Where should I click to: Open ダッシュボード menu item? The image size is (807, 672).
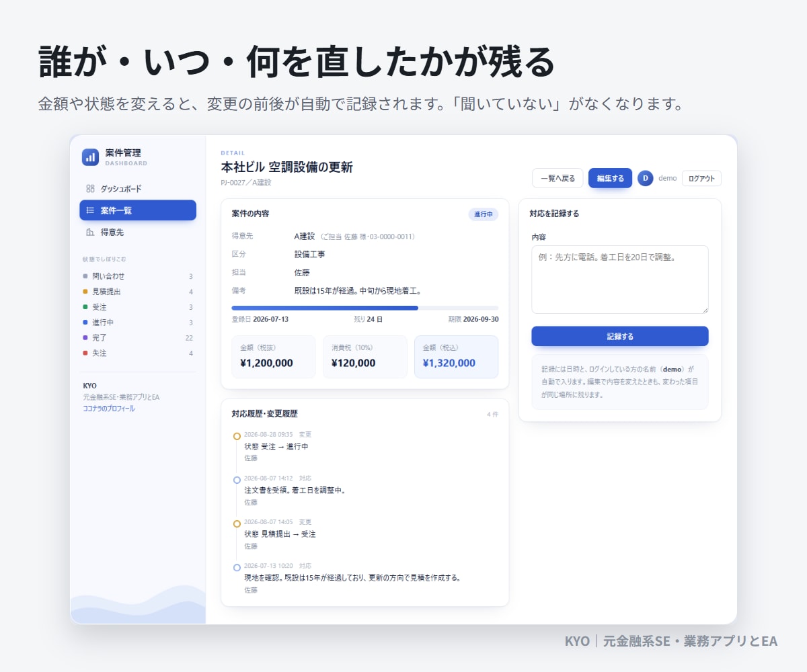coord(138,189)
